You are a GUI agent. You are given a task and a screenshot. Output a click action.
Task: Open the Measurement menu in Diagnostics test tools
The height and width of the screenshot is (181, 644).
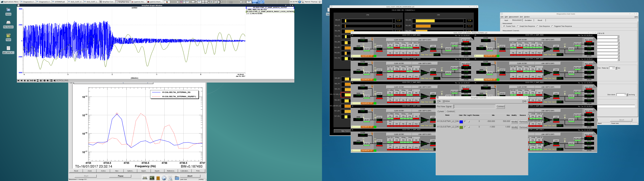[x=514, y=17]
